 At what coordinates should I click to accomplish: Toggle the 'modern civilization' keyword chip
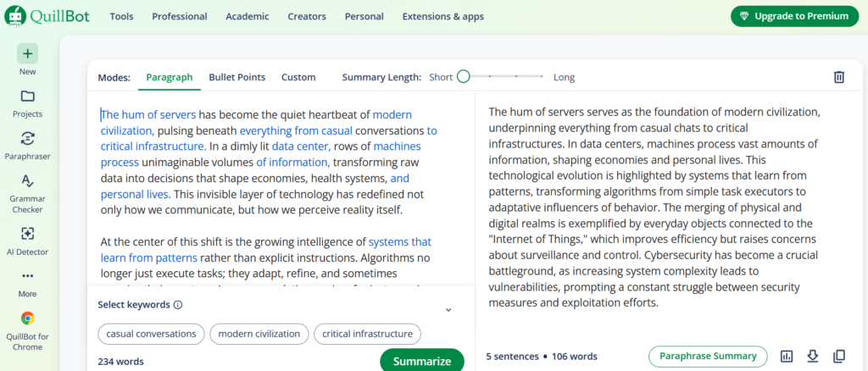(x=259, y=334)
